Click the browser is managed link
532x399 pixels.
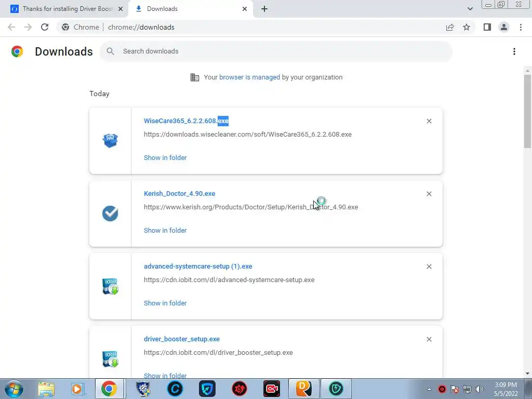tap(249, 77)
